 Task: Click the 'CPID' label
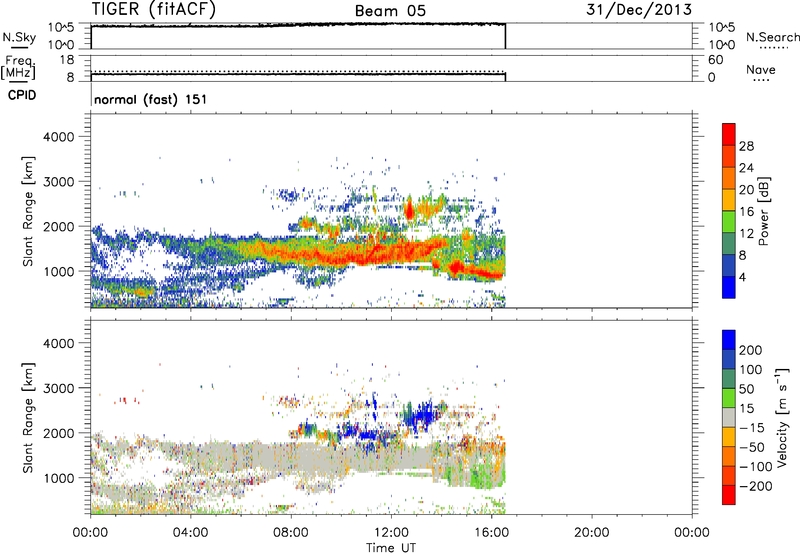point(22,95)
